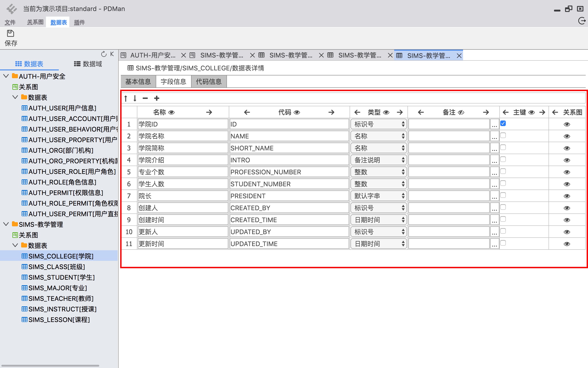This screenshot has height=368, width=588.
Task: Toggle 代码 column visibility eye
Action: pos(297,112)
